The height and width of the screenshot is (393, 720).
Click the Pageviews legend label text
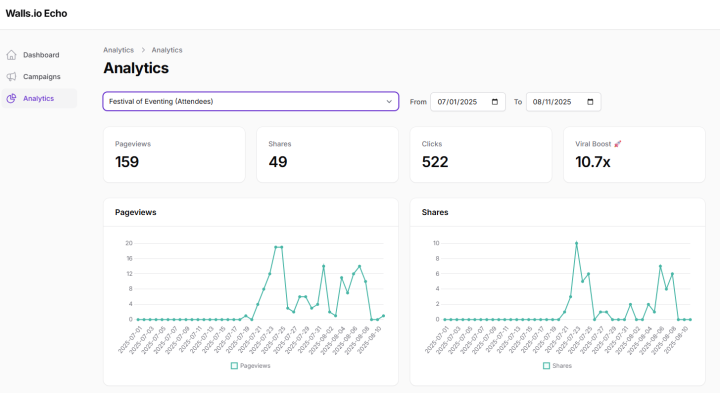(x=255, y=366)
